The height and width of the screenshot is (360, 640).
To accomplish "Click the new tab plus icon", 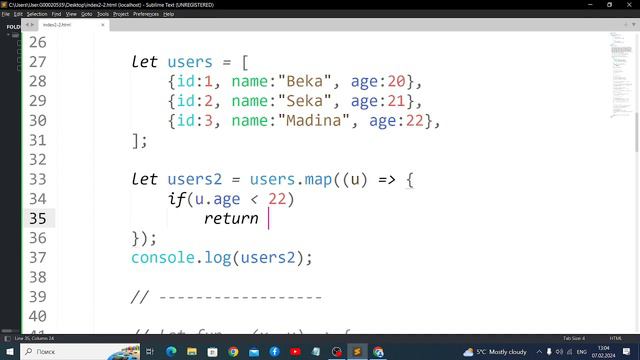I will tap(626, 25).
